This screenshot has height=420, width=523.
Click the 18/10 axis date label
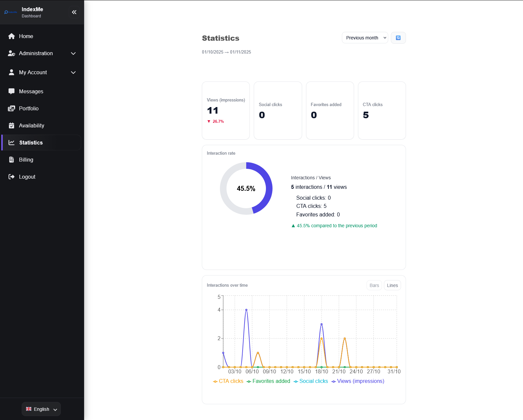[321, 371]
